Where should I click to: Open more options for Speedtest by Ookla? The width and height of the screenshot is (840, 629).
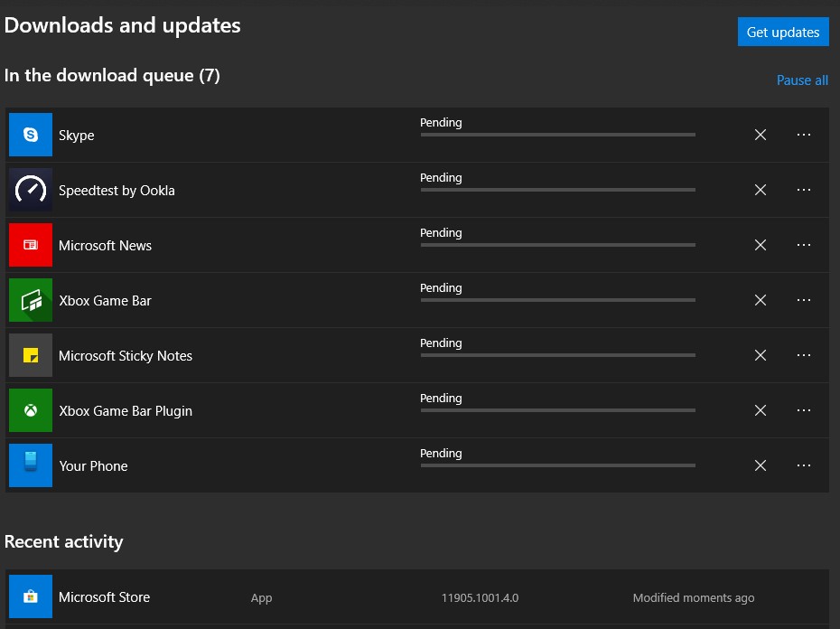(x=804, y=190)
